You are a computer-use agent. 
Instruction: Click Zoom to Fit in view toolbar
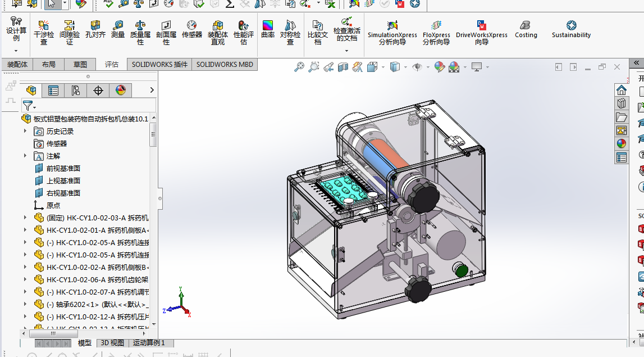tap(299, 67)
